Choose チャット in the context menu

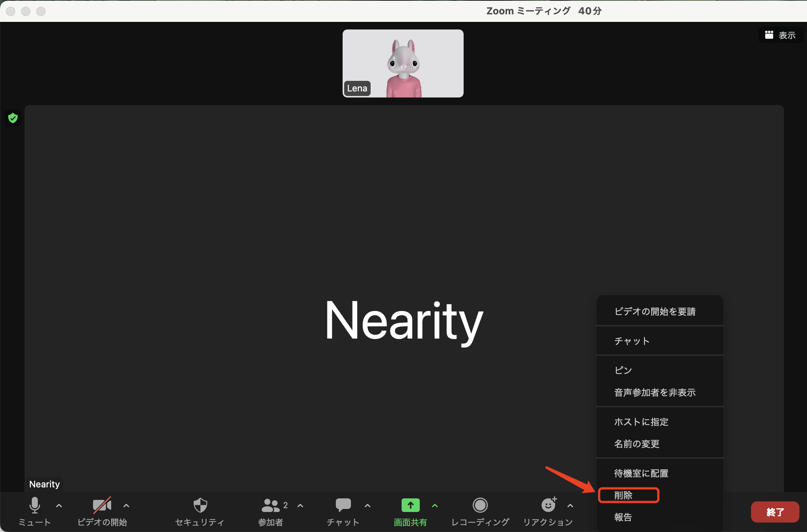(660, 341)
